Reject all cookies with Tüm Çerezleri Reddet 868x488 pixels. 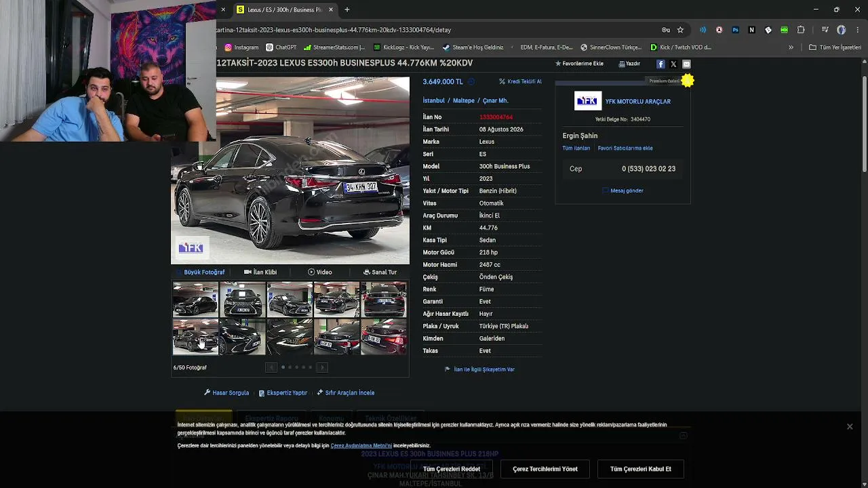point(452,469)
